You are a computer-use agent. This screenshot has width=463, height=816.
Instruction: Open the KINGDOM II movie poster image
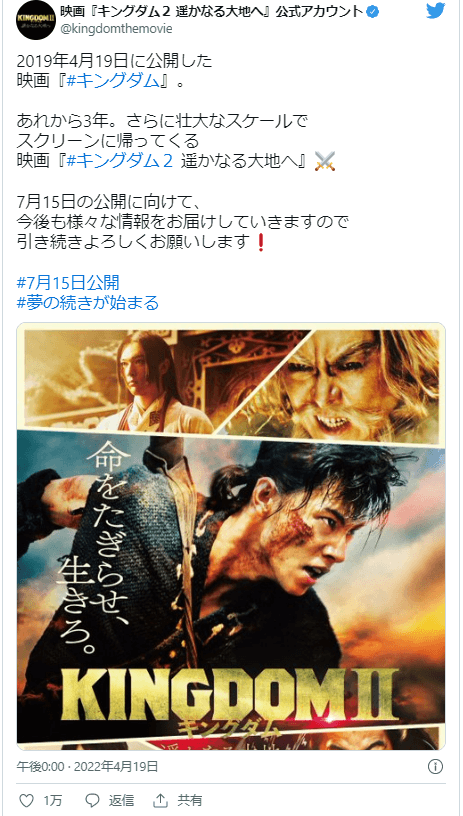coord(231,536)
